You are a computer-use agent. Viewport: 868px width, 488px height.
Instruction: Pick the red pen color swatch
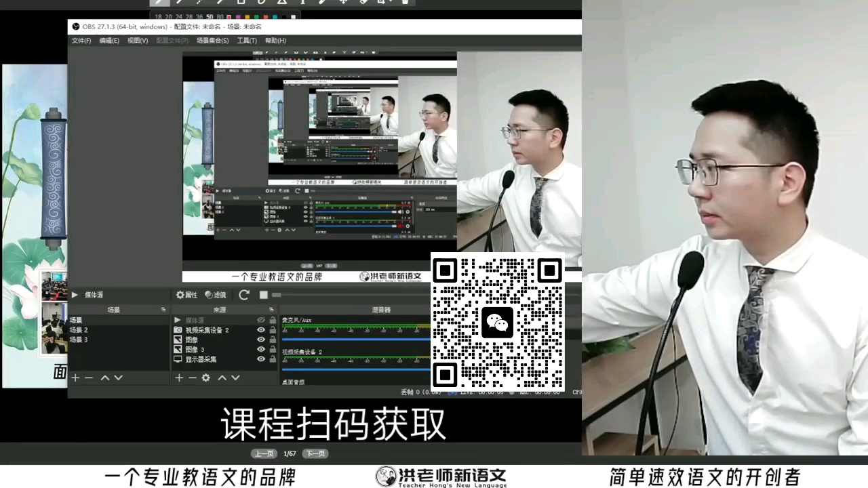(x=229, y=16)
